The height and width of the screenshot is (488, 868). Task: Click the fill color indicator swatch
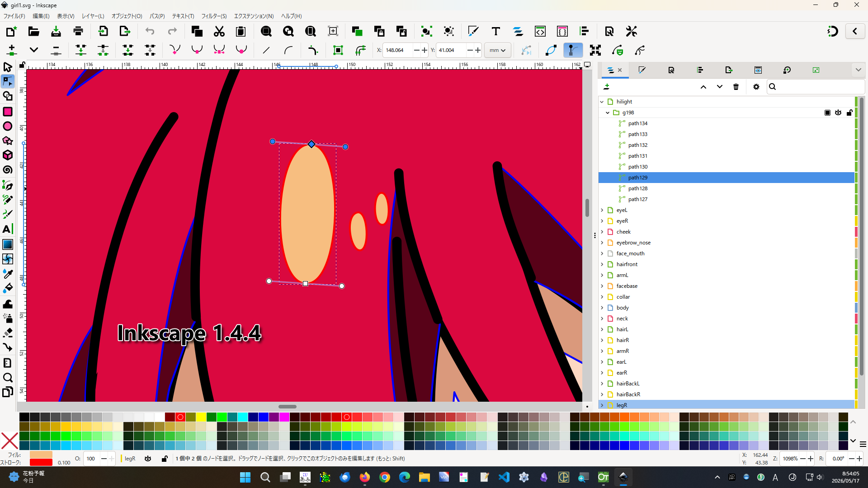point(41,455)
